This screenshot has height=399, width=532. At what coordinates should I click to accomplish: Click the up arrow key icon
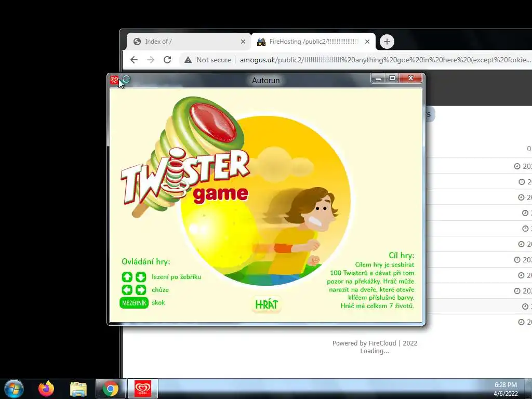127,277
